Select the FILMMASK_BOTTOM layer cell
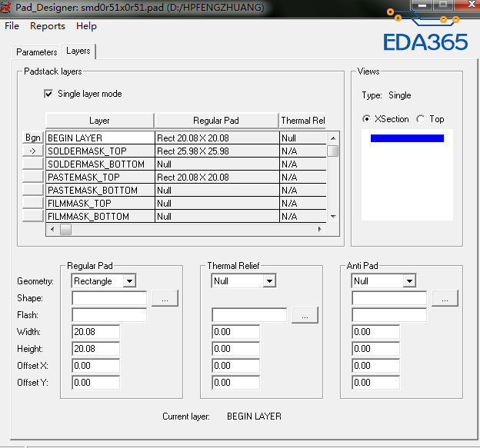480x448 pixels. pyautogui.click(x=100, y=216)
